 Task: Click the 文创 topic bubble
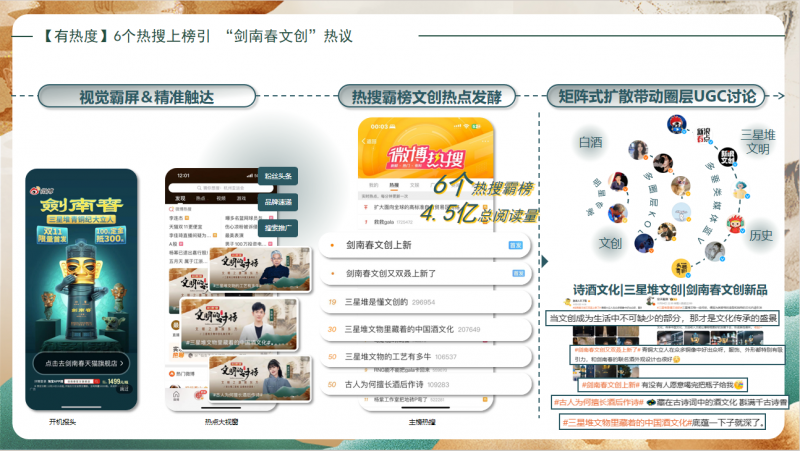point(610,243)
